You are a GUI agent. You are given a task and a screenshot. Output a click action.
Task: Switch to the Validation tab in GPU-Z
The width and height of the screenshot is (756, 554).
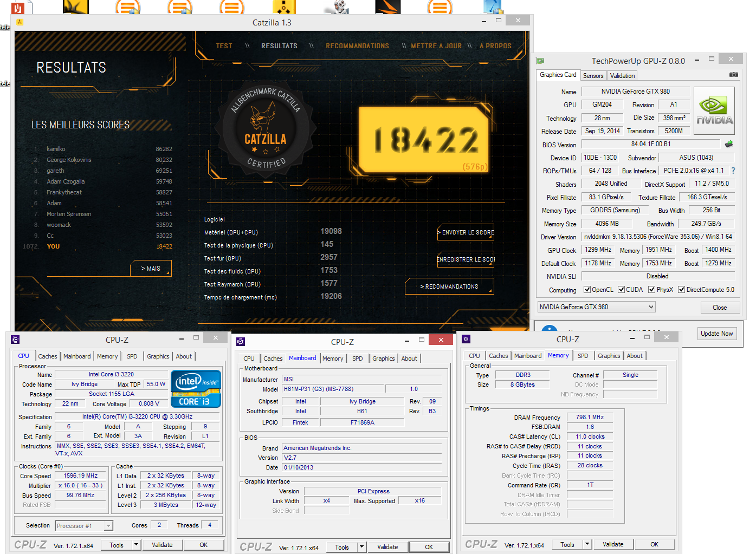point(622,76)
